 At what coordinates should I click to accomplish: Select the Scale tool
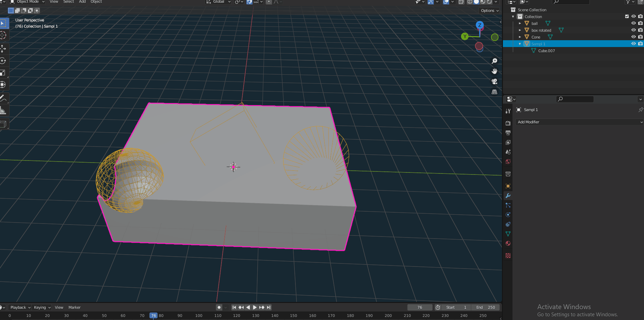[x=3, y=73]
